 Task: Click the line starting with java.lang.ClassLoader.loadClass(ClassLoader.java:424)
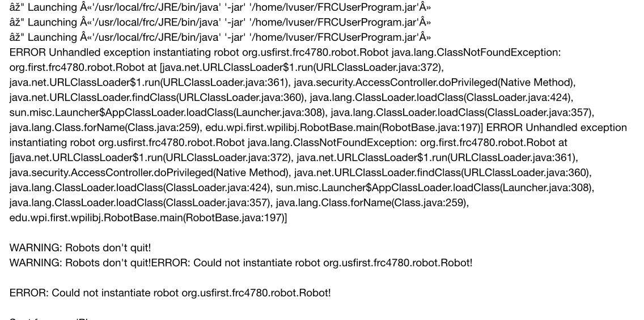coord(302,188)
